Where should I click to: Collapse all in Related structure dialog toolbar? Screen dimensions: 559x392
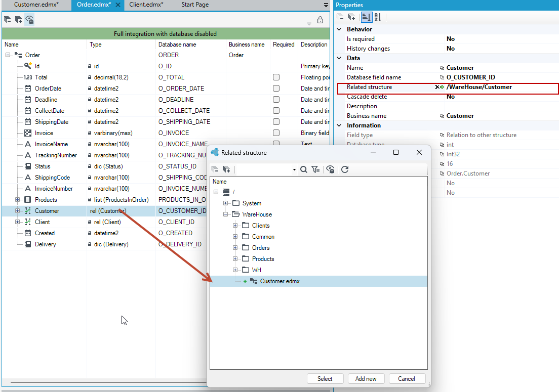pyautogui.click(x=215, y=169)
